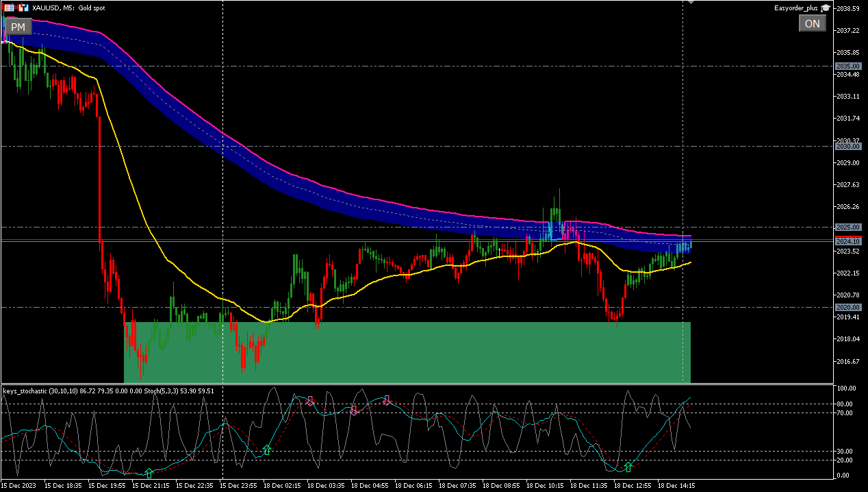The width and height of the screenshot is (868, 492).
Task: Click the Easyorder_plus graduation cap icon
Action: click(x=826, y=8)
